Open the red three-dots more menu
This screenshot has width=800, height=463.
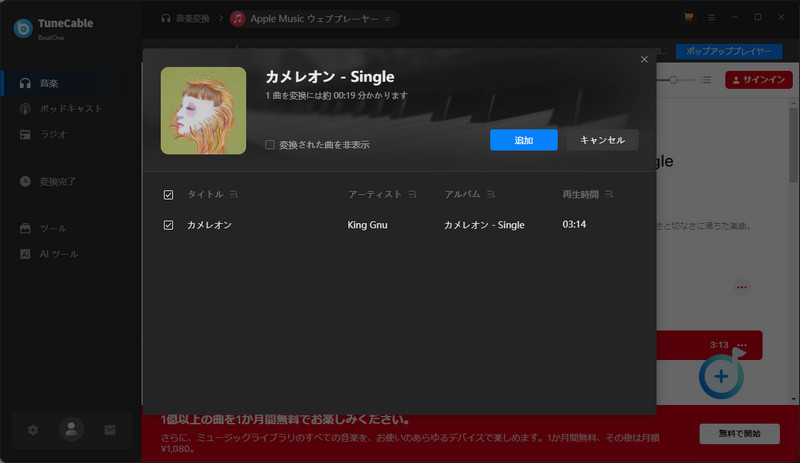click(742, 287)
